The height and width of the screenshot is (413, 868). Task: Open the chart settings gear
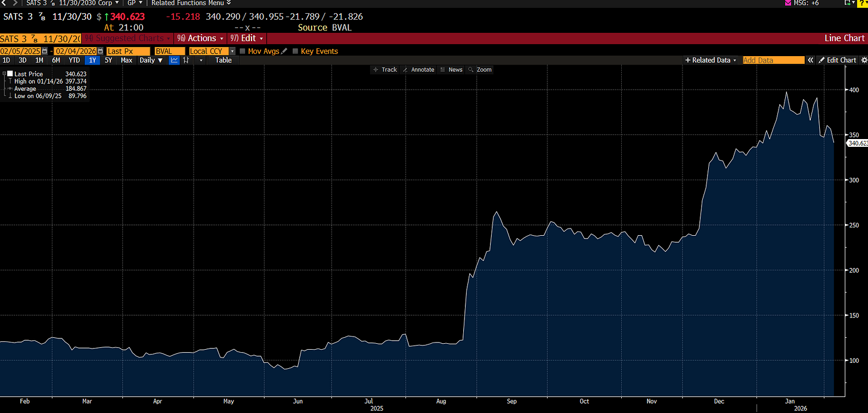[864, 60]
